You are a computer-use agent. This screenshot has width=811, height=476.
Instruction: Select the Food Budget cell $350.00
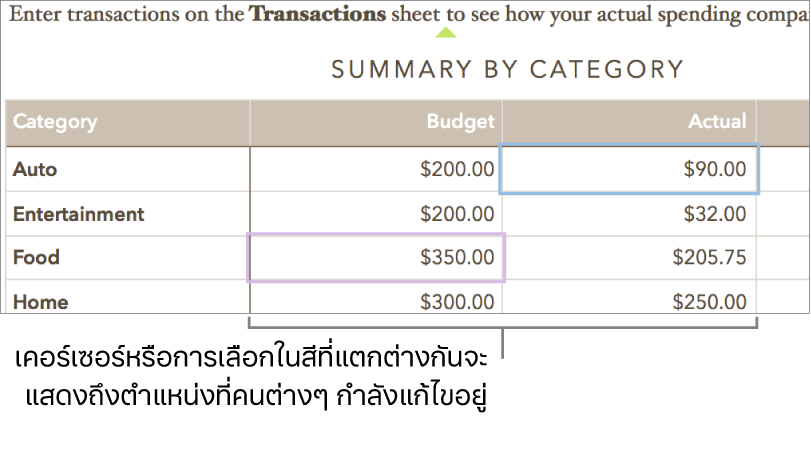pos(376,258)
